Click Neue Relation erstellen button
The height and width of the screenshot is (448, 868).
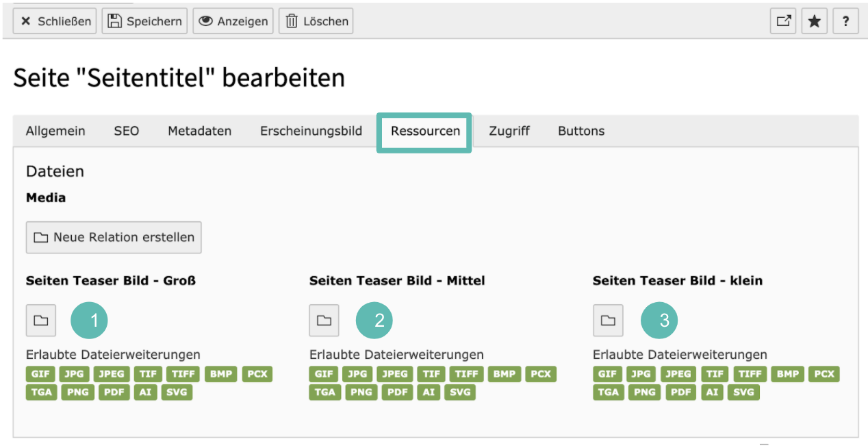click(114, 238)
